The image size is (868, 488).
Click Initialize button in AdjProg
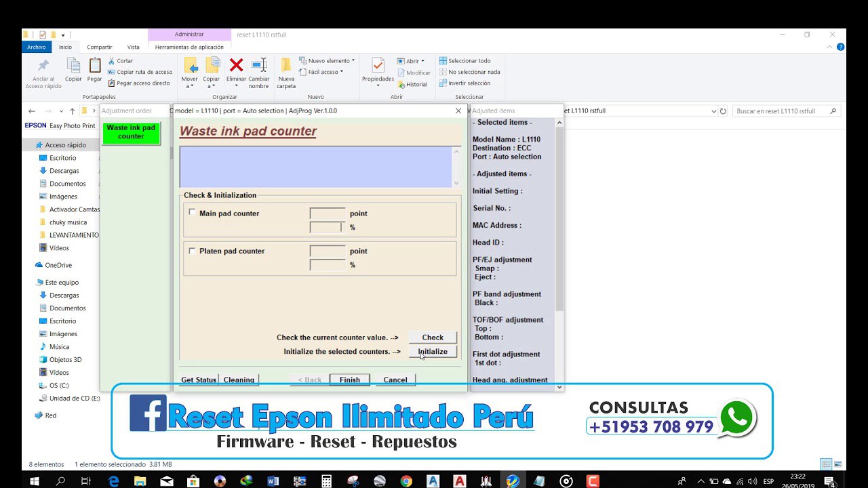pos(433,351)
